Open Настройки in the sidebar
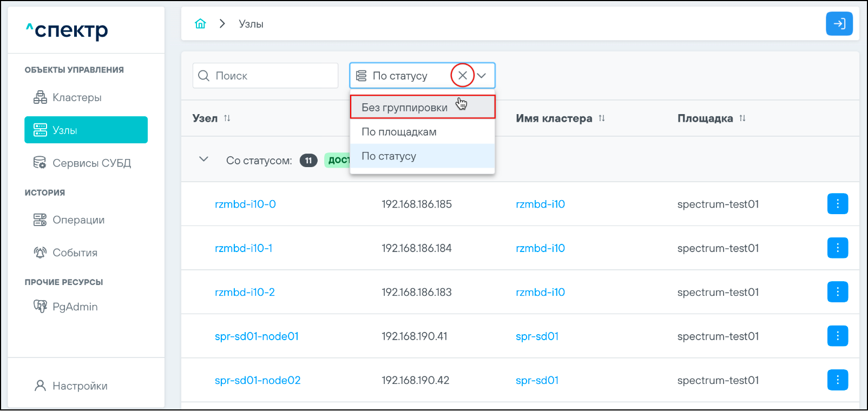 (x=80, y=386)
